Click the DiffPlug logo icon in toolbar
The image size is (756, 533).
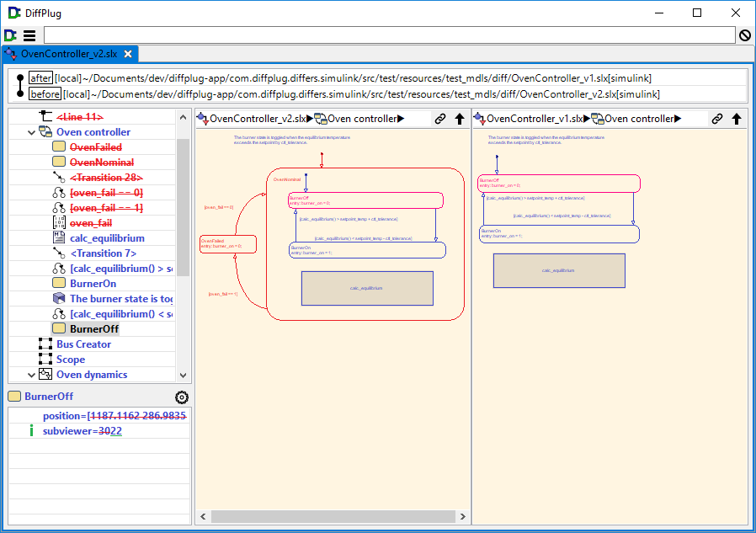point(10,35)
